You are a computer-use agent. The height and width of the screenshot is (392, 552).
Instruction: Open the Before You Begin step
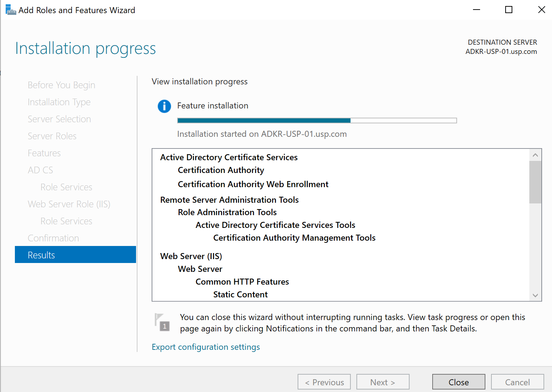coord(61,85)
